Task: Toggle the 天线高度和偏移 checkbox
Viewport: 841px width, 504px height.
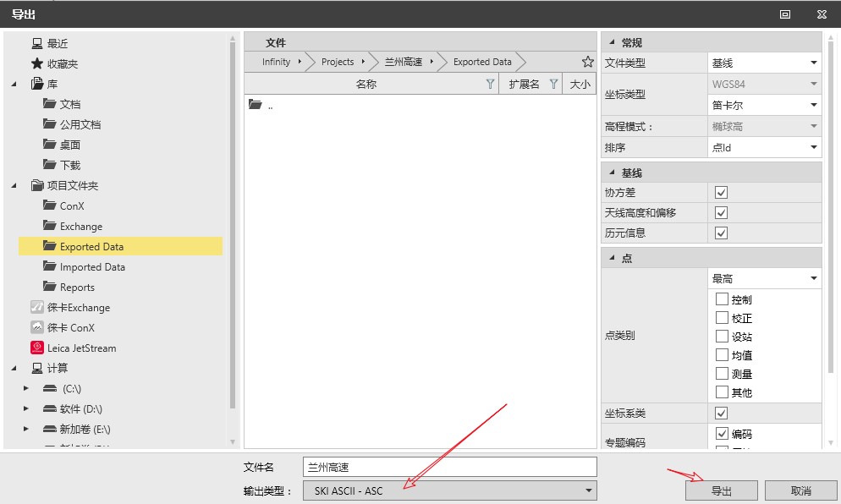Action: pos(722,213)
